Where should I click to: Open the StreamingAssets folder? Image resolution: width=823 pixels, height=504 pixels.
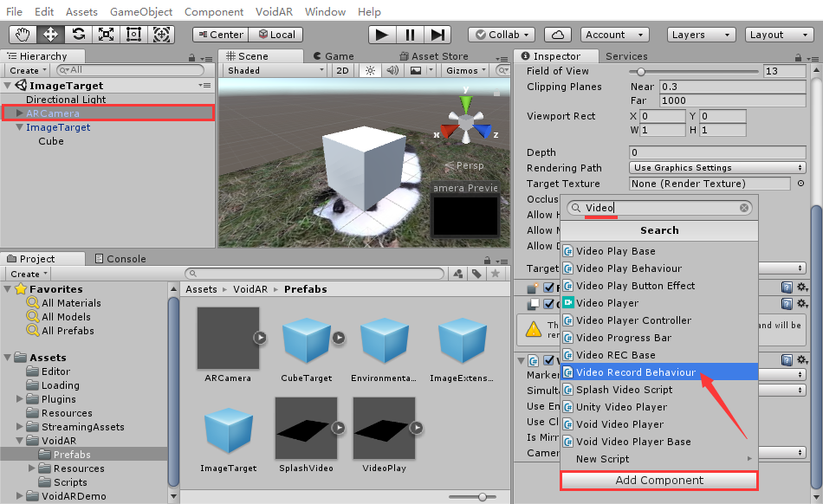(83, 427)
